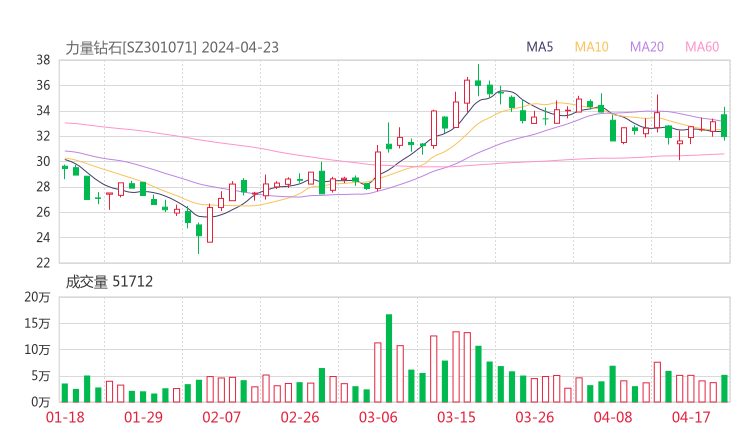
Task: Click the green candlestick with the highest peak
Action: click(x=478, y=81)
